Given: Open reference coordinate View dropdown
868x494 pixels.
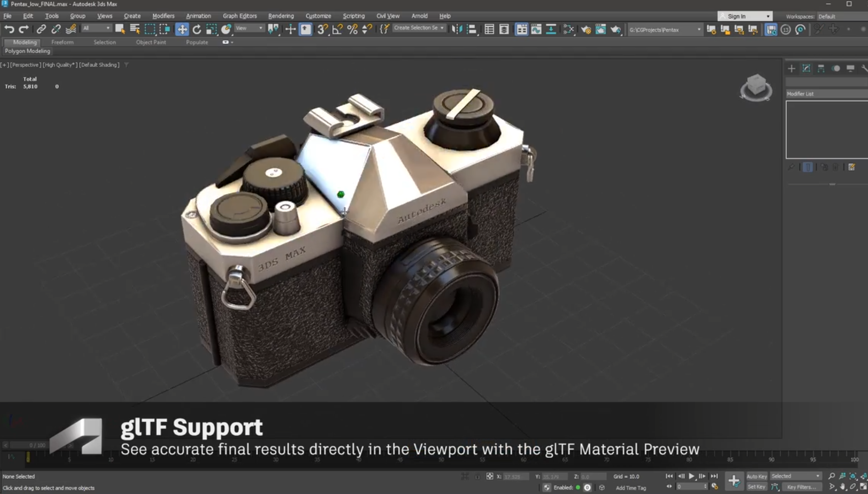Looking at the screenshot, I should (249, 29).
